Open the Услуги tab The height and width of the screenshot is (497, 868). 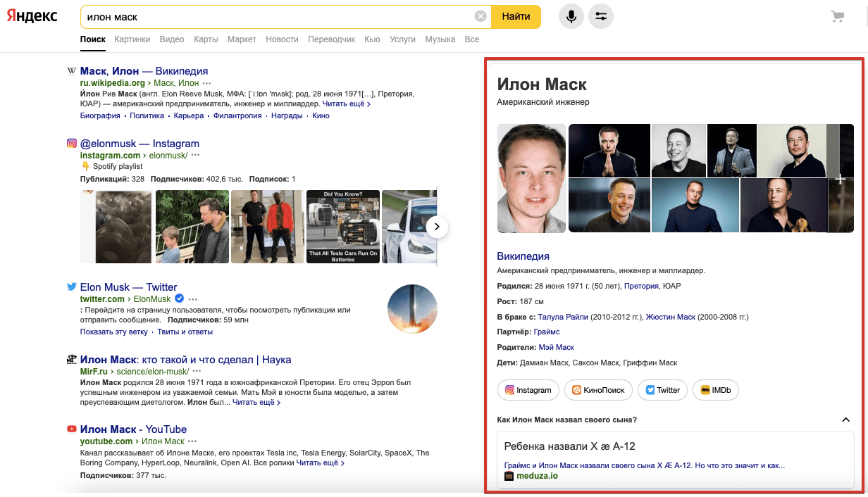pyautogui.click(x=402, y=39)
